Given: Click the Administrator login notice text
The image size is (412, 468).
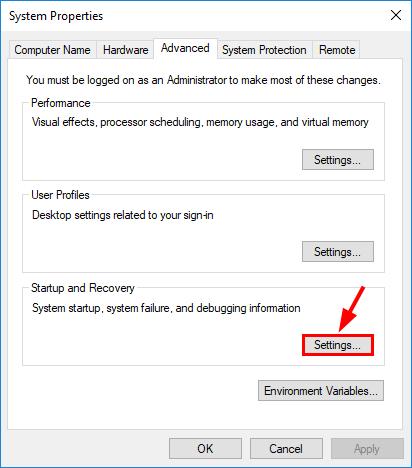Looking at the screenshot, I should pos(203,80).
